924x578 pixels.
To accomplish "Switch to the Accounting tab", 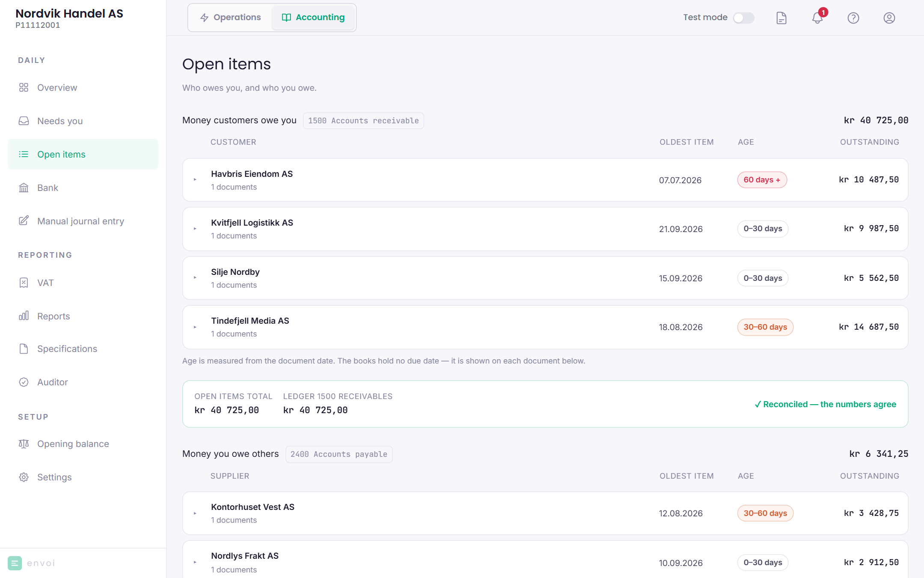I will coord(313,18).
